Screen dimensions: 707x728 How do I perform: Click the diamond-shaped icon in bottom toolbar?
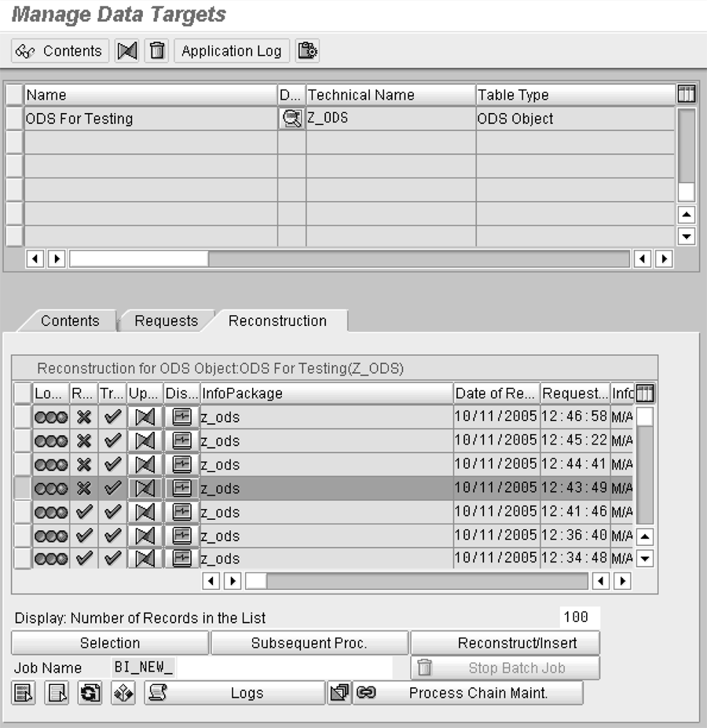[x=123, y=693]
